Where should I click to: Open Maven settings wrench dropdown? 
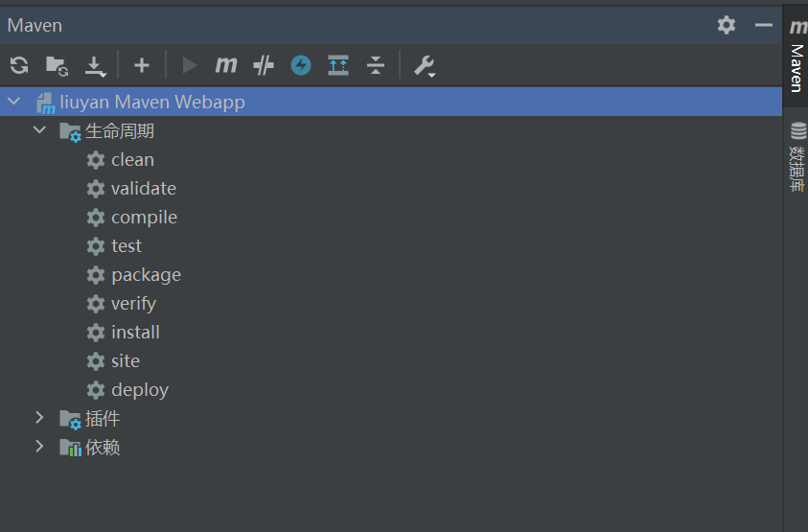point(425,66)
